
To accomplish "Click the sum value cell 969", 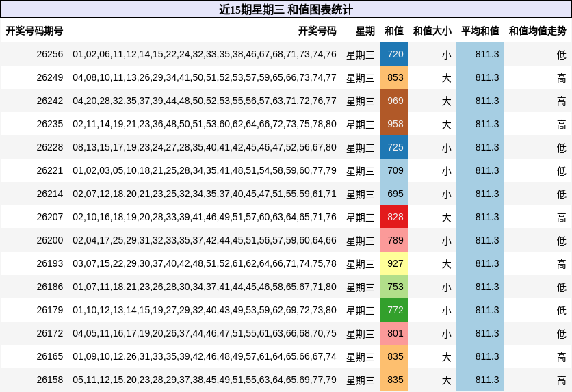I will coord(394,101).
